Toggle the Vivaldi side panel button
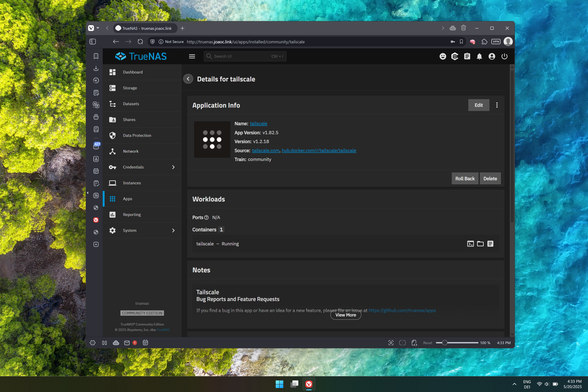Image resolution: width=588 pixels, height=392 pixels. pos(93,42)
